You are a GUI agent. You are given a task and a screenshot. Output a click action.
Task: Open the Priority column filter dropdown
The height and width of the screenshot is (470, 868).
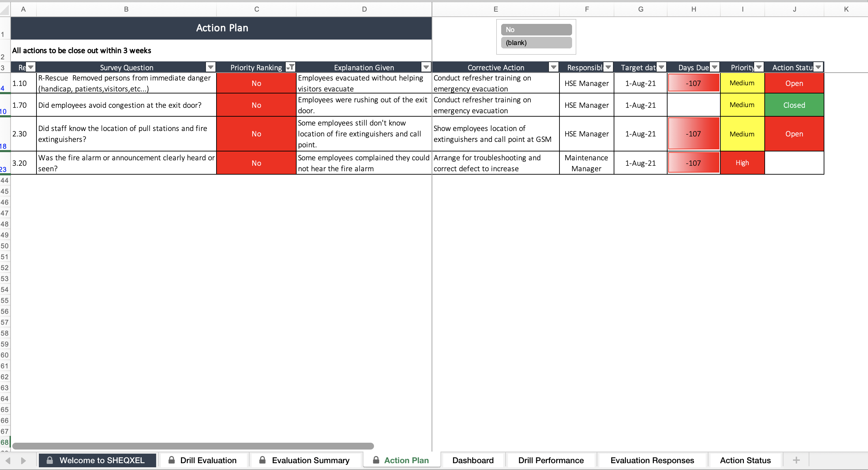click(x=759, y=67)
